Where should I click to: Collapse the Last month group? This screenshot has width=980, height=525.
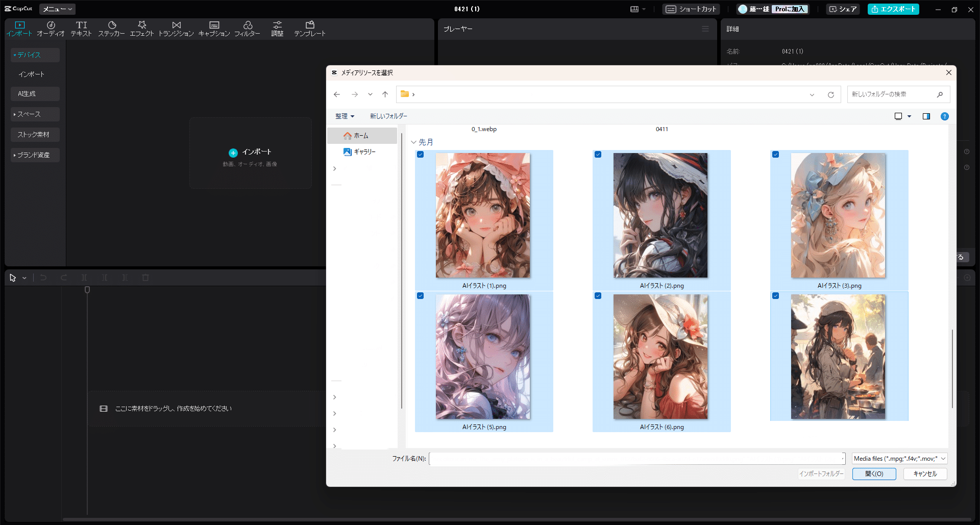413,142
